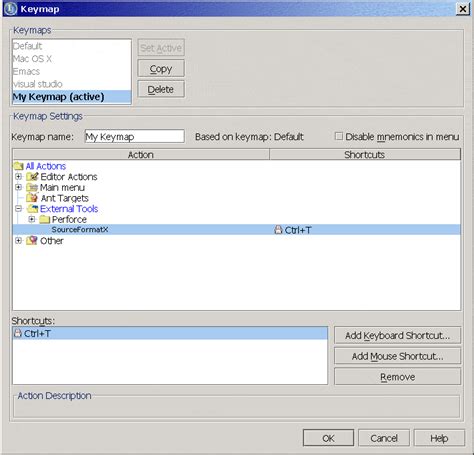The image size is (474, 455).
Task: Click the All Actions folder icon
Action: 19,166
